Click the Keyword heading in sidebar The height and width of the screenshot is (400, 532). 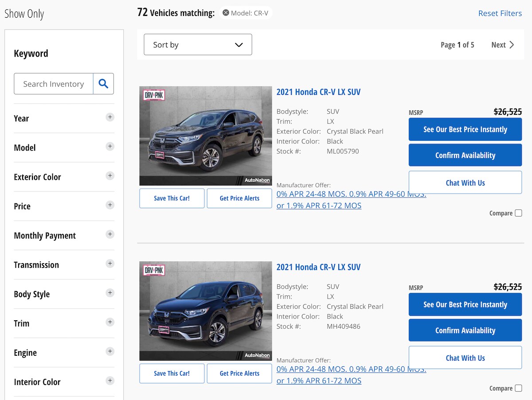tap(31, 54)
